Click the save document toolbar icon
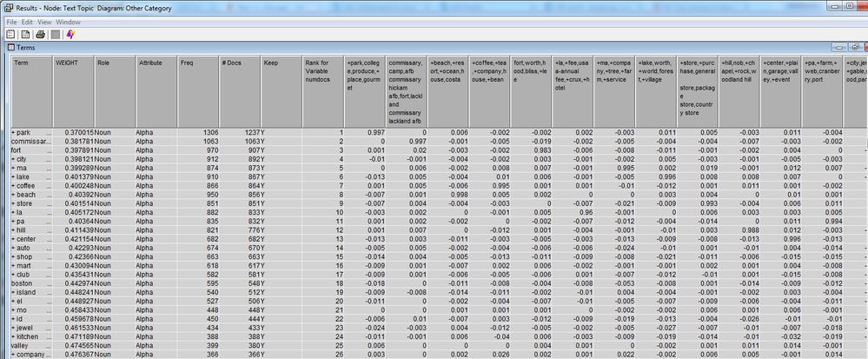This screenshot has height=359, width=868. [x=25, y=33]
